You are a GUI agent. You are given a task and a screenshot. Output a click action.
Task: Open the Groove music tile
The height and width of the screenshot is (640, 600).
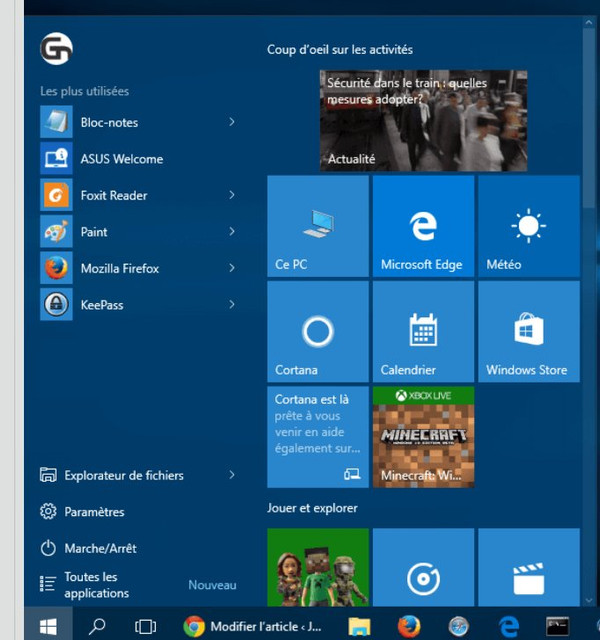[423, 567]
